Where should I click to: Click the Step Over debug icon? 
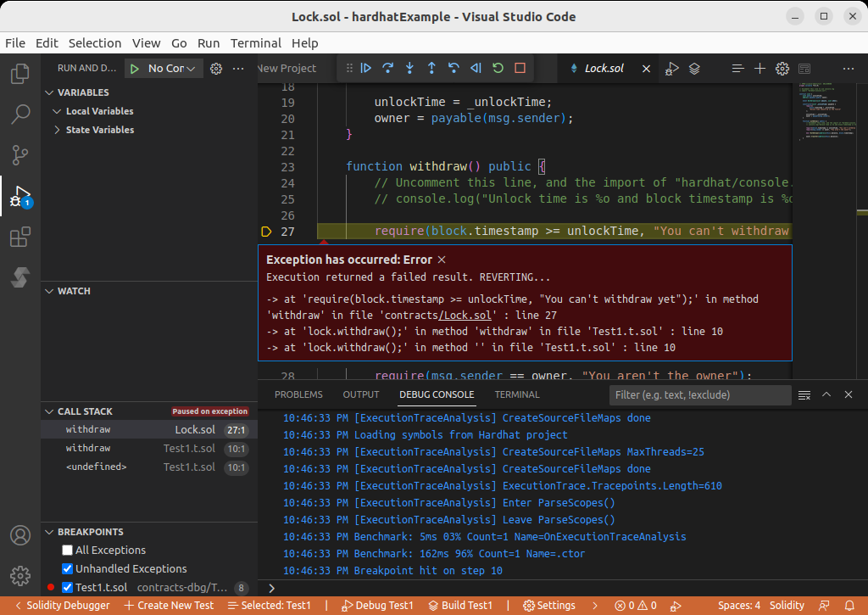pyautogui.click(x=388, y=68)
